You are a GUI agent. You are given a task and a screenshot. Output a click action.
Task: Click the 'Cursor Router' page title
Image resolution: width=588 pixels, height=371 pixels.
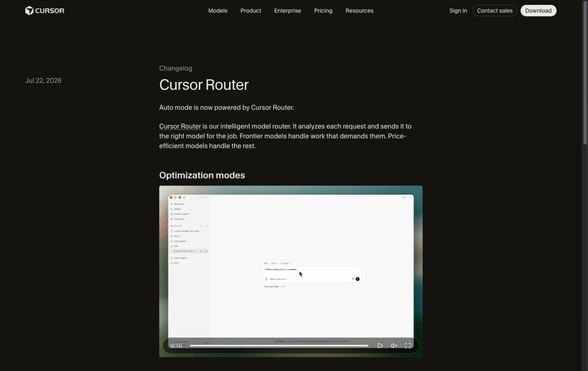tap(204, 85)
